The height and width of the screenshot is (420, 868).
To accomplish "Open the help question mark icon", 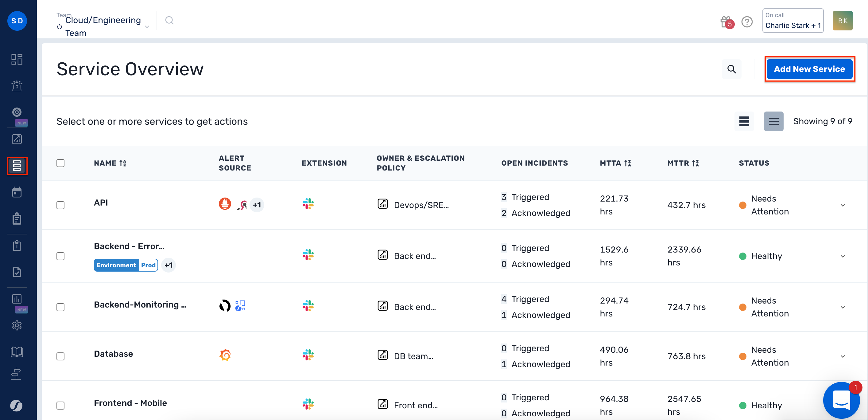I will click(747, 22).
